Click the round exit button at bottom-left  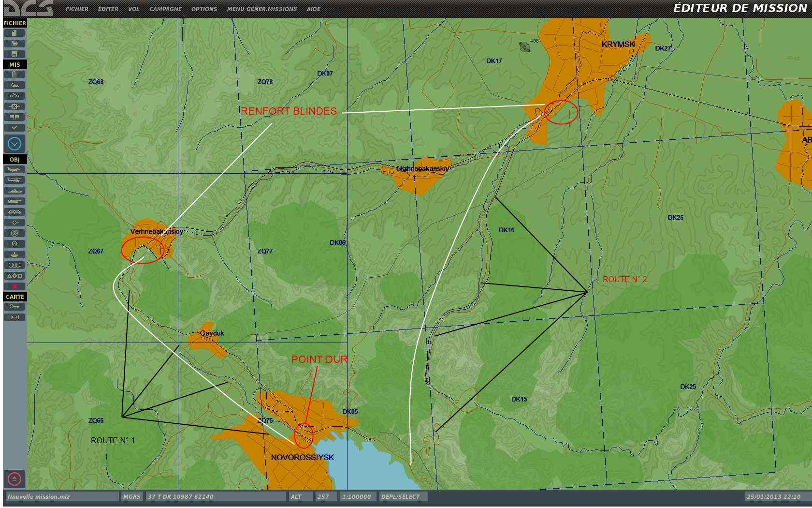[x=14, y=479]
